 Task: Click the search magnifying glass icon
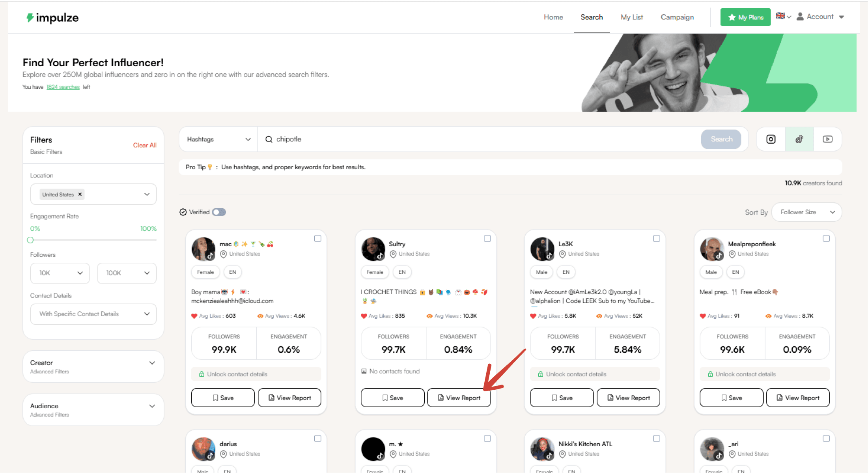coord(269,139)
